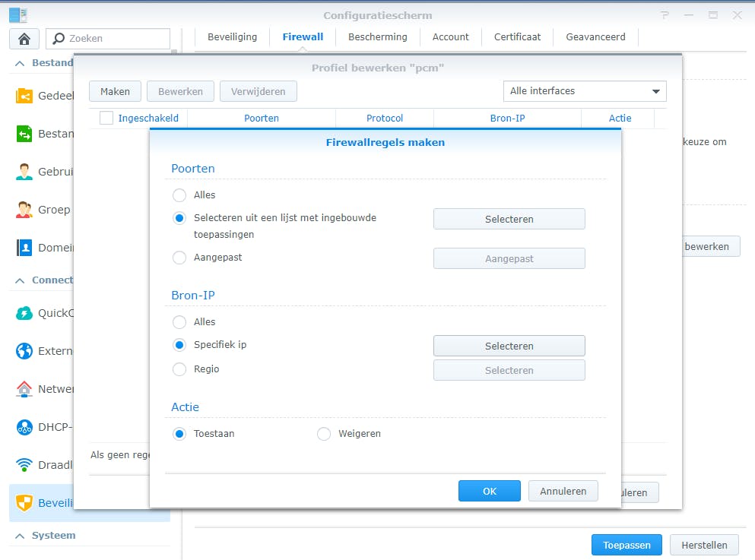Click the Configuratiescherm app icon in title bar

[x=18, y=15]
